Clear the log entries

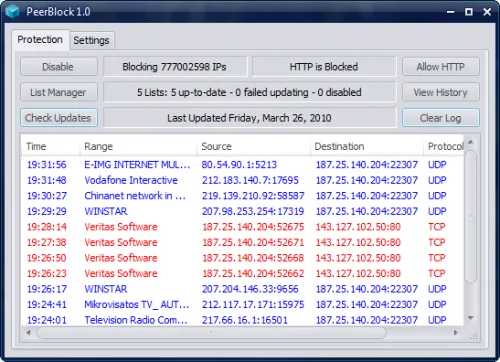(x=441, y=118)
